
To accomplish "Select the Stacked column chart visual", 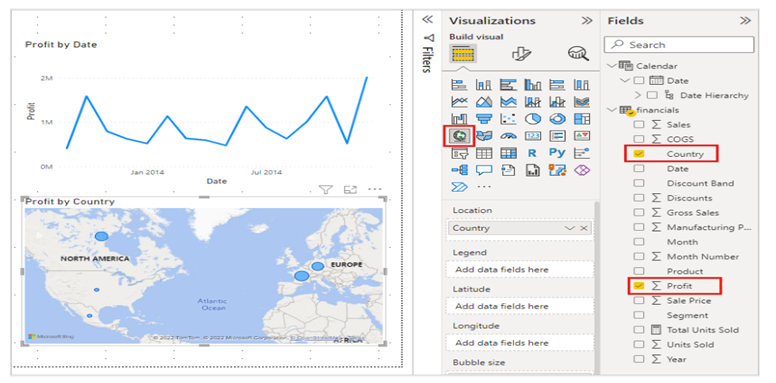I will [483, 85].
